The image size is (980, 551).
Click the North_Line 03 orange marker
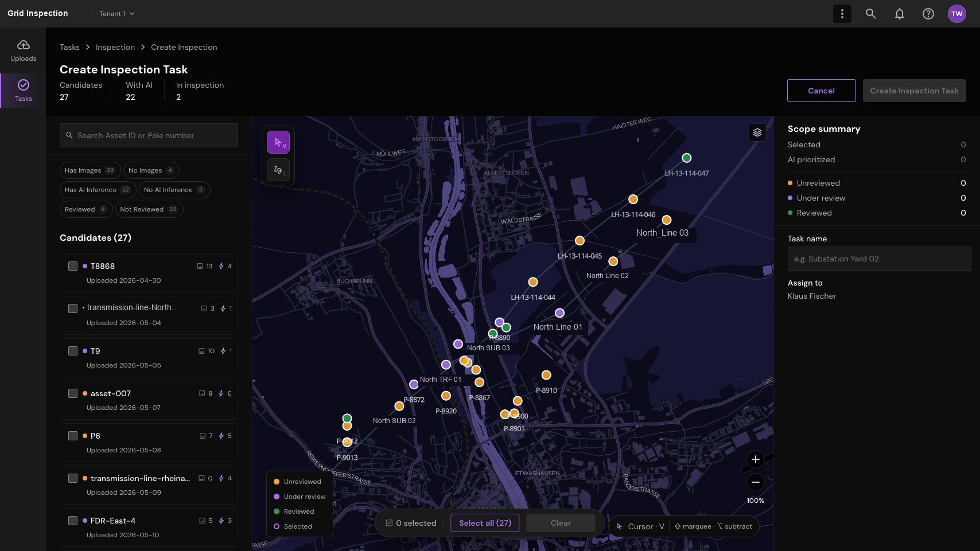coord(667,220)
